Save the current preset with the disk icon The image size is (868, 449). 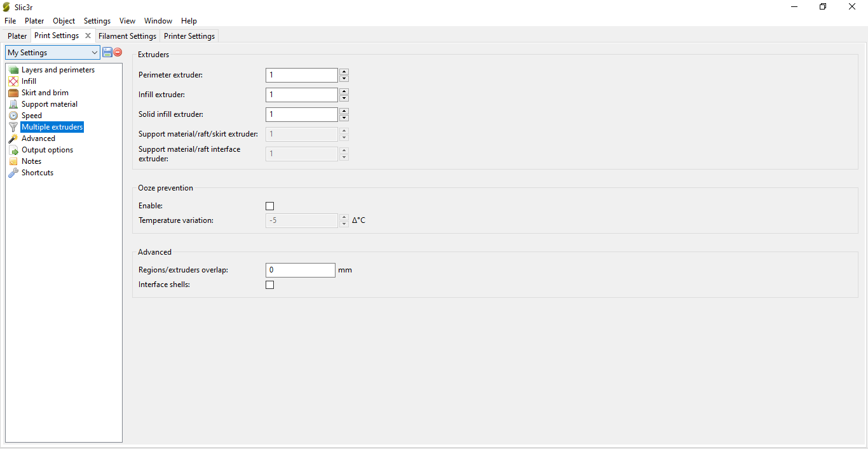107,52
